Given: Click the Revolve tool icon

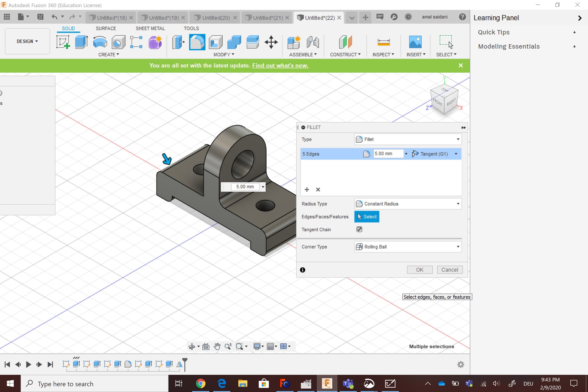Looking at the screenshot, I should pos(100,42).
